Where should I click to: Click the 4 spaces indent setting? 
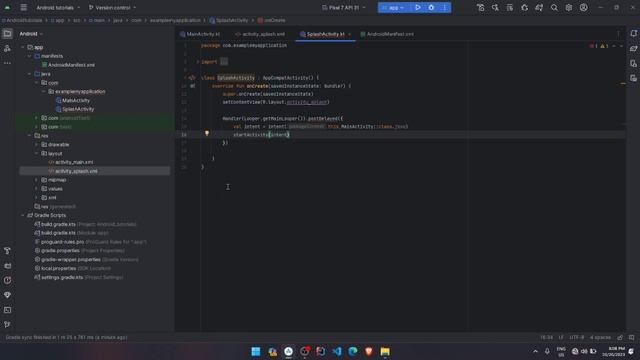pos(600,337)
